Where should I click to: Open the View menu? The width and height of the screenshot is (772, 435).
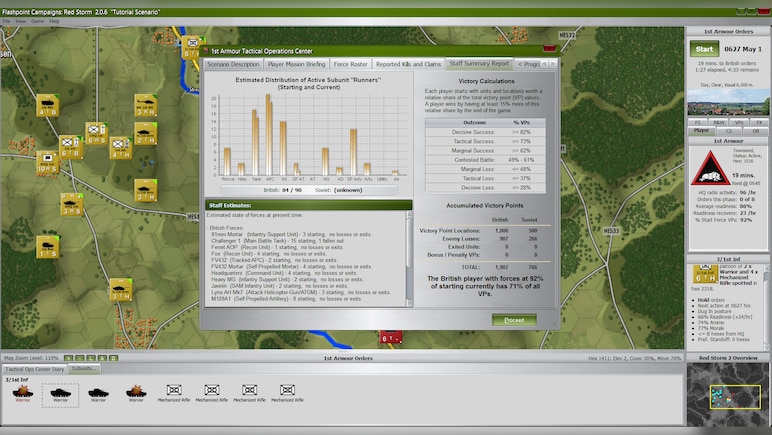click(21, 22)
